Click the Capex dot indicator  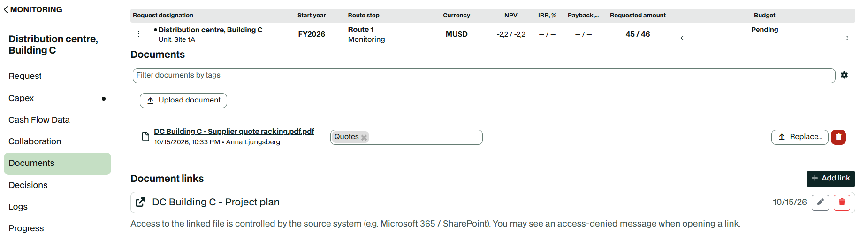(x=104, y=99)
